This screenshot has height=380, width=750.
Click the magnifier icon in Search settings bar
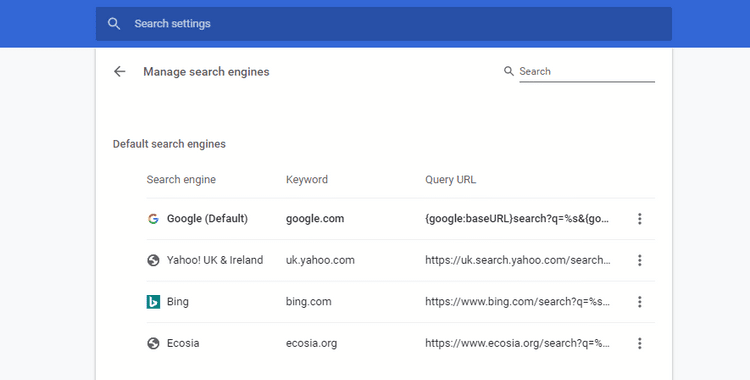[x=114, y=23]
